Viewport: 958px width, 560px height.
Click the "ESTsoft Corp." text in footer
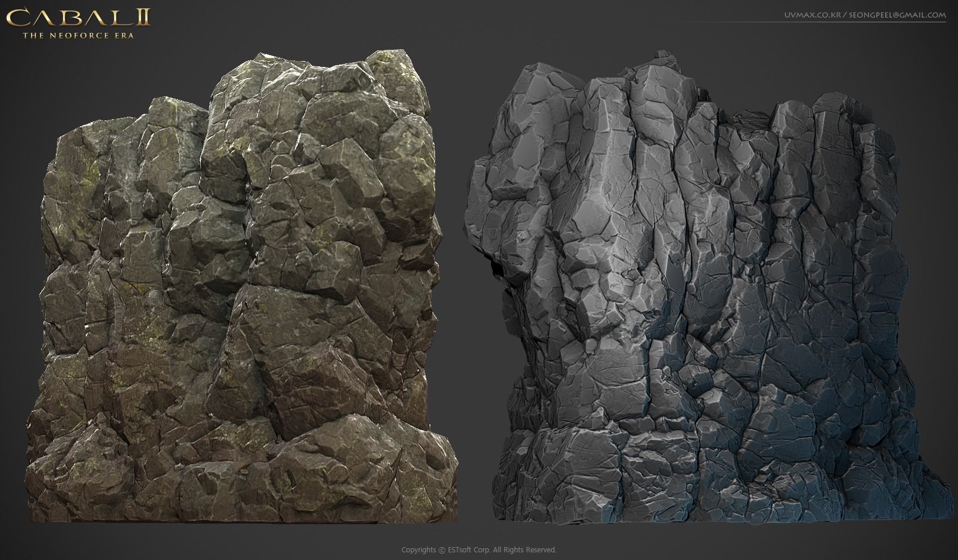[468, 550]
